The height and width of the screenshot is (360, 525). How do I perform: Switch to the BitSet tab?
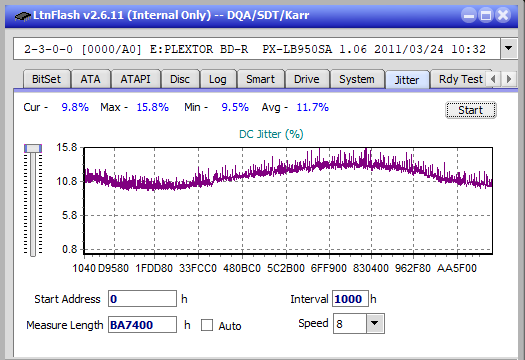pyautogui.click(x=47, y=79)
